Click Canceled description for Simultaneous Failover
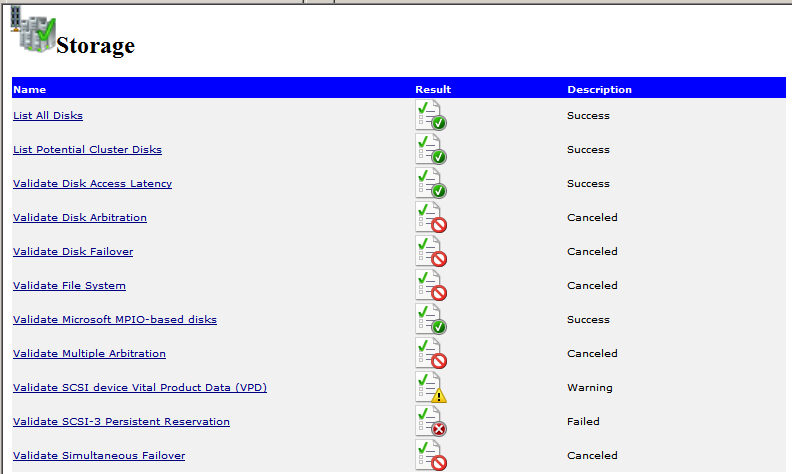Image resolution: width=792 pixels, height=474 pixels. 592,455
